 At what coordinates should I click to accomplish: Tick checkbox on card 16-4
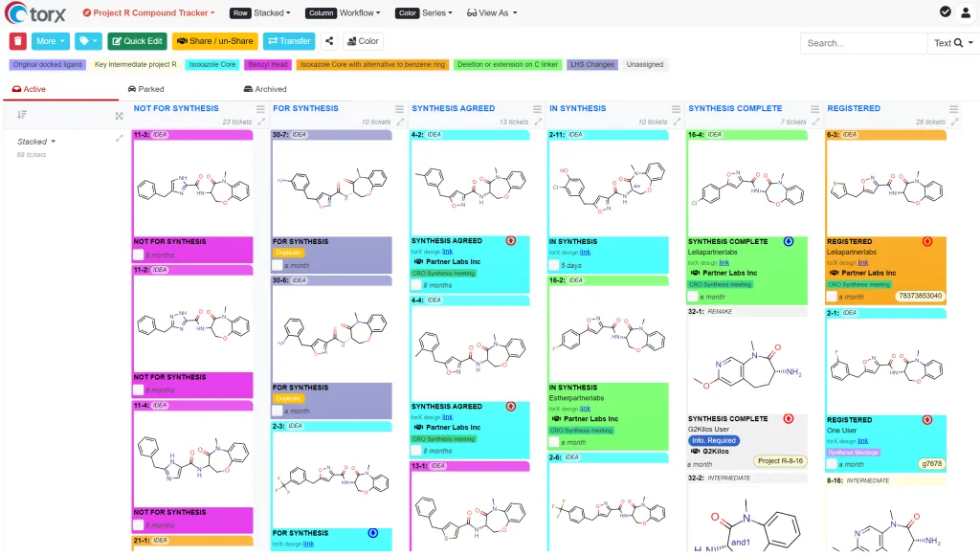coord(693,296)
